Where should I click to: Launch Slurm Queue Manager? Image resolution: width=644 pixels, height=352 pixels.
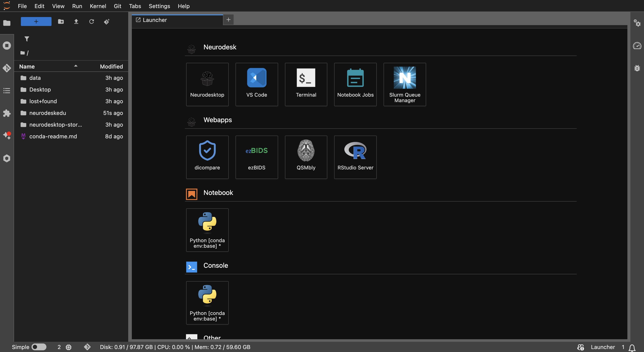tap(405, 84)
